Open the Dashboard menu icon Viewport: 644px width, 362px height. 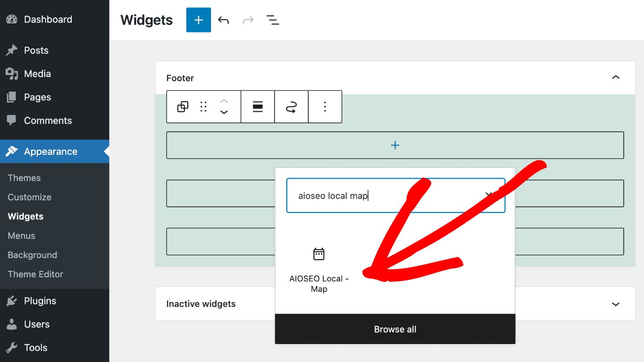tap(11, 19)
